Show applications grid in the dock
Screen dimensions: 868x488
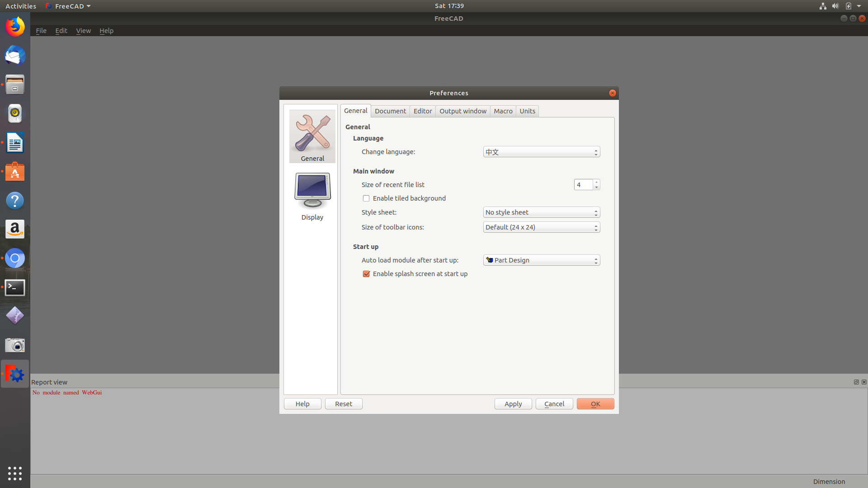[x=15, y=473]
